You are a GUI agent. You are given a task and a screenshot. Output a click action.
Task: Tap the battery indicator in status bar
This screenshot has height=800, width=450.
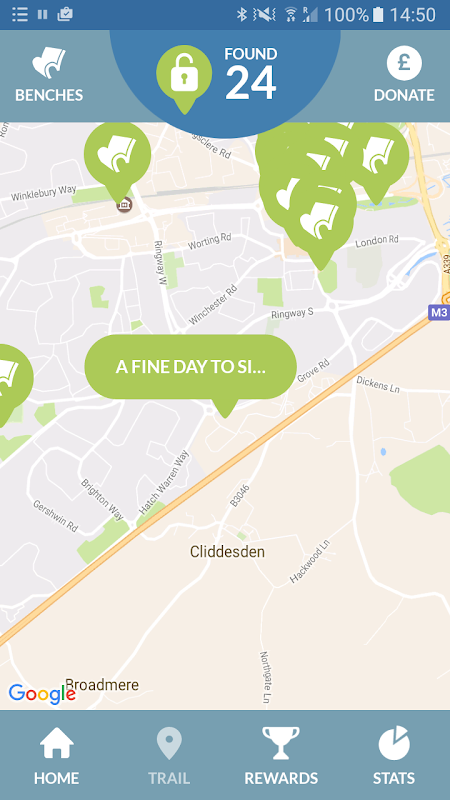tap(378, 14)
